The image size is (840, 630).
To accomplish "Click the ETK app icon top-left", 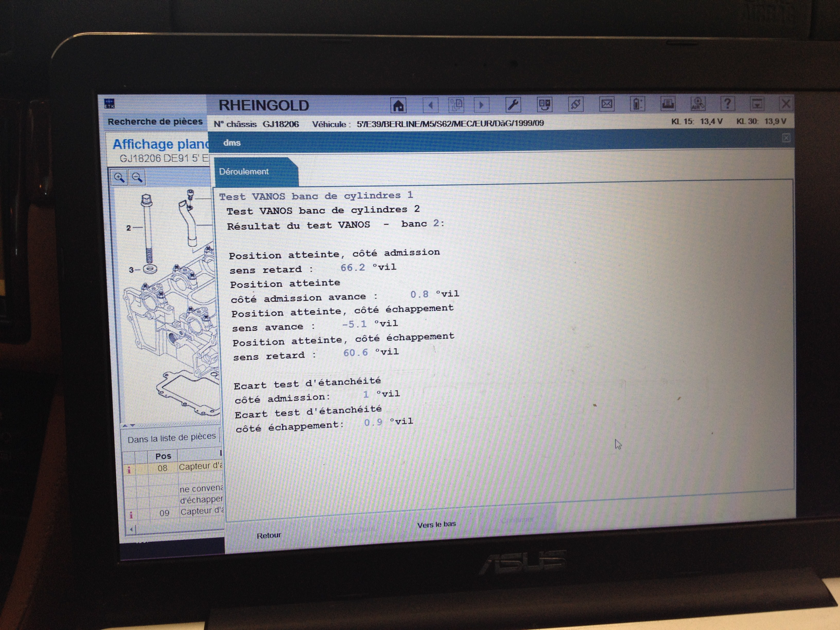I will point(109,104).
